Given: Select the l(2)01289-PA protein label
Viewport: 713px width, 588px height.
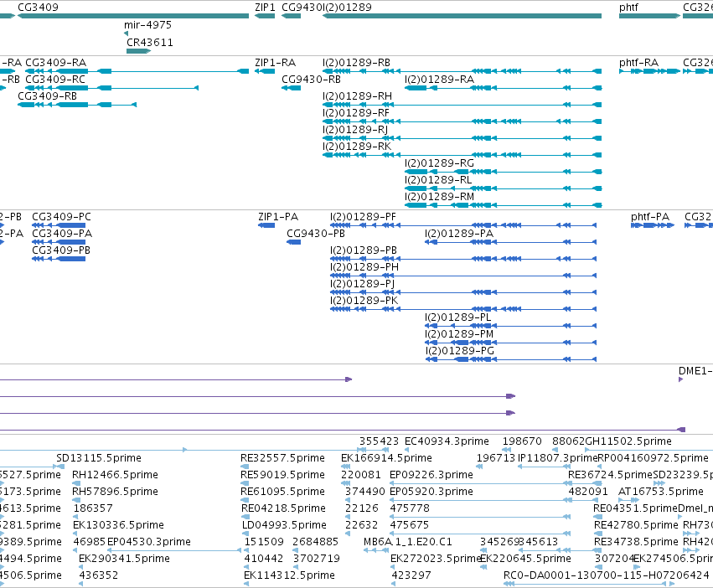Looking at the screenshot, I should coord(459,234).
